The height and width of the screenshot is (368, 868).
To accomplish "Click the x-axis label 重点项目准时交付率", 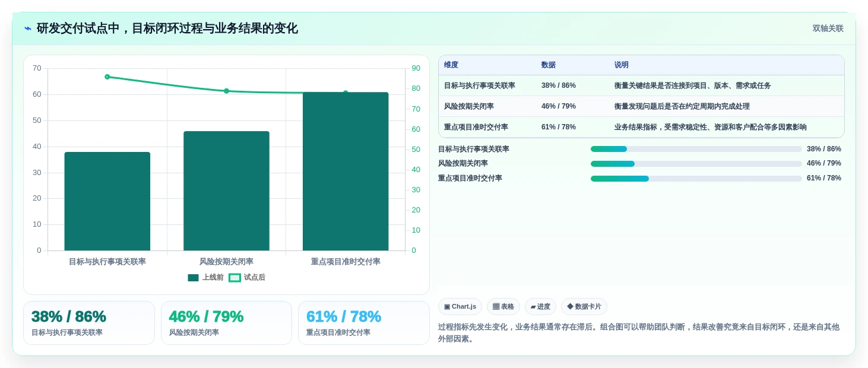I will [x=346, y=262].
